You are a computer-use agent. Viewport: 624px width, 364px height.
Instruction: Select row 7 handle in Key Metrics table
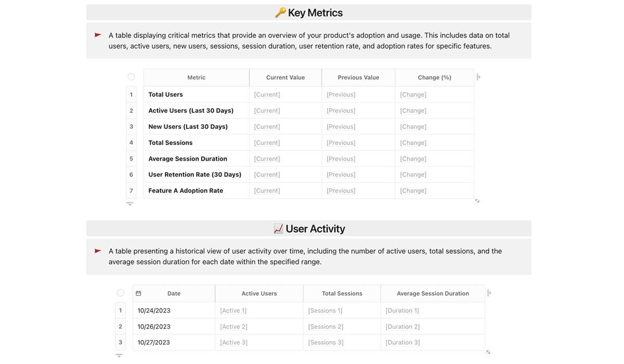click(x=131, y=191)
